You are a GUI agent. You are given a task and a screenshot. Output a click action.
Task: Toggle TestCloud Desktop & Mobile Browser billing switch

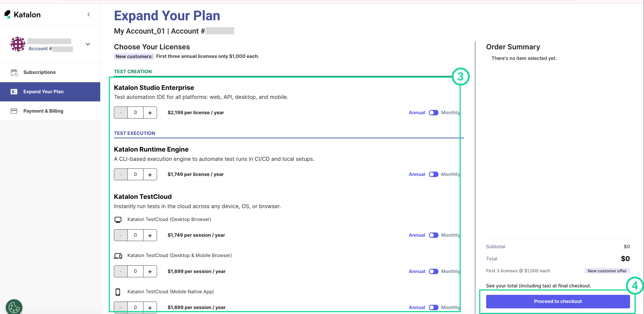point(433,271)
